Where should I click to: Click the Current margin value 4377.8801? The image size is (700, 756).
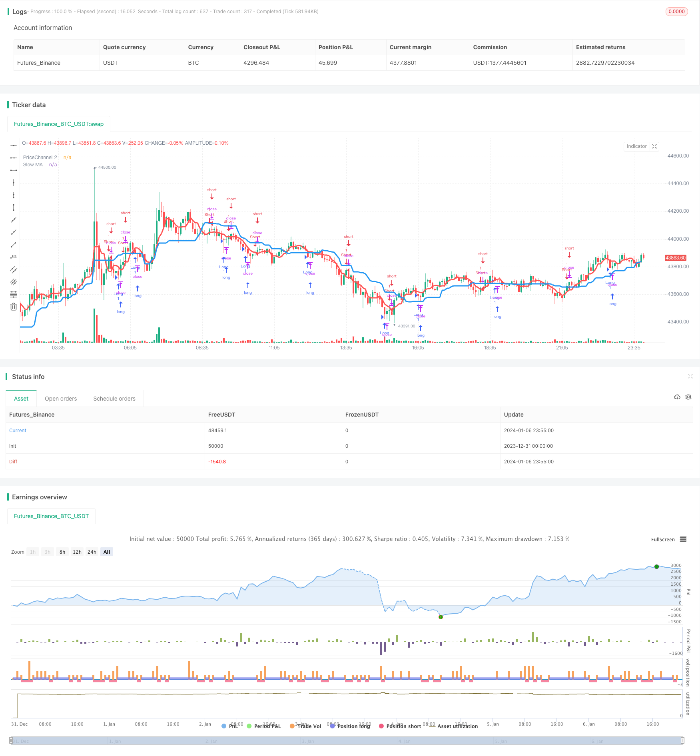403,63
